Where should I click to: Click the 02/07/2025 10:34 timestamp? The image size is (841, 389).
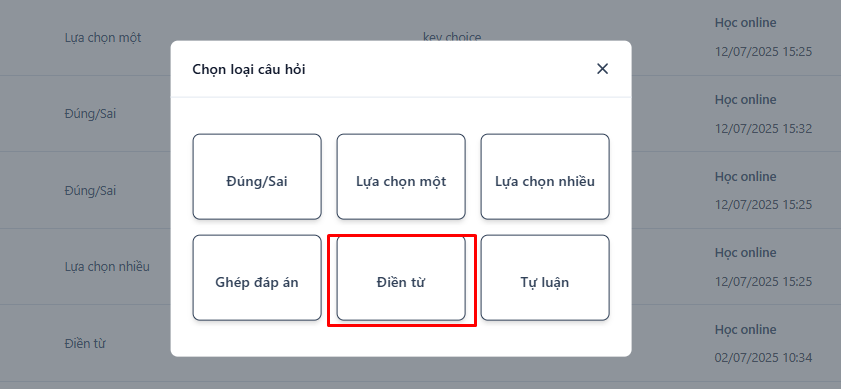pos(763,358)
